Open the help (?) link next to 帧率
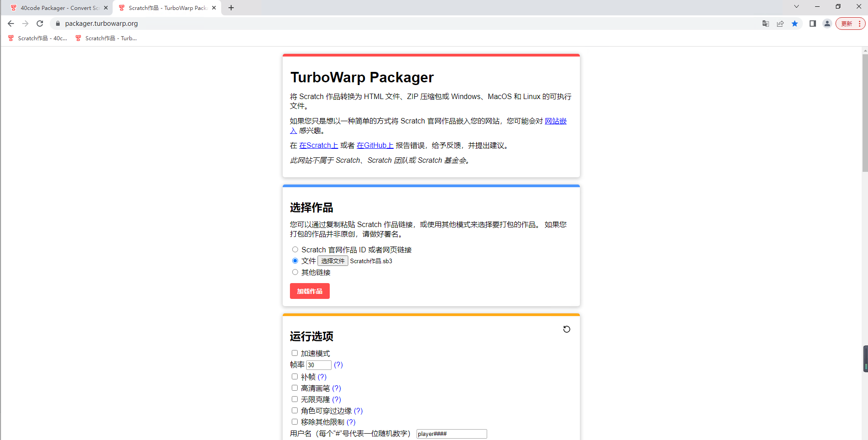 [x=338, y=365]
